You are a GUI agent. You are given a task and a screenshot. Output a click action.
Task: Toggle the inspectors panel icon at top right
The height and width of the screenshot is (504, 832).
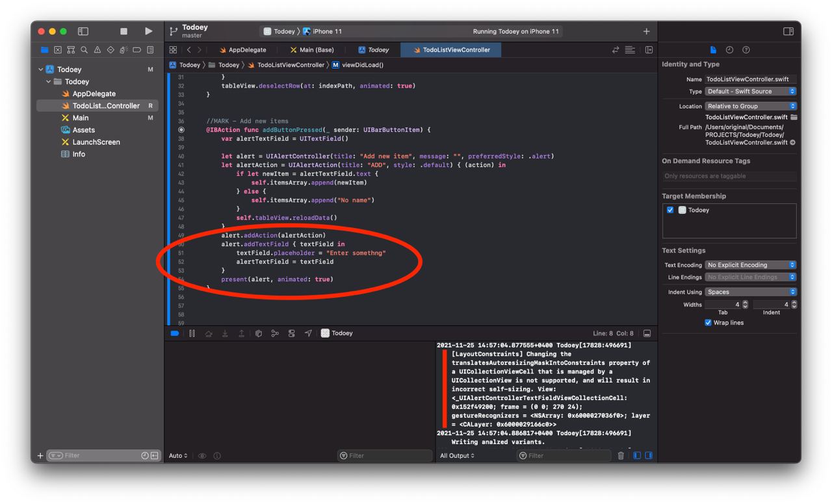click(788, 31)
